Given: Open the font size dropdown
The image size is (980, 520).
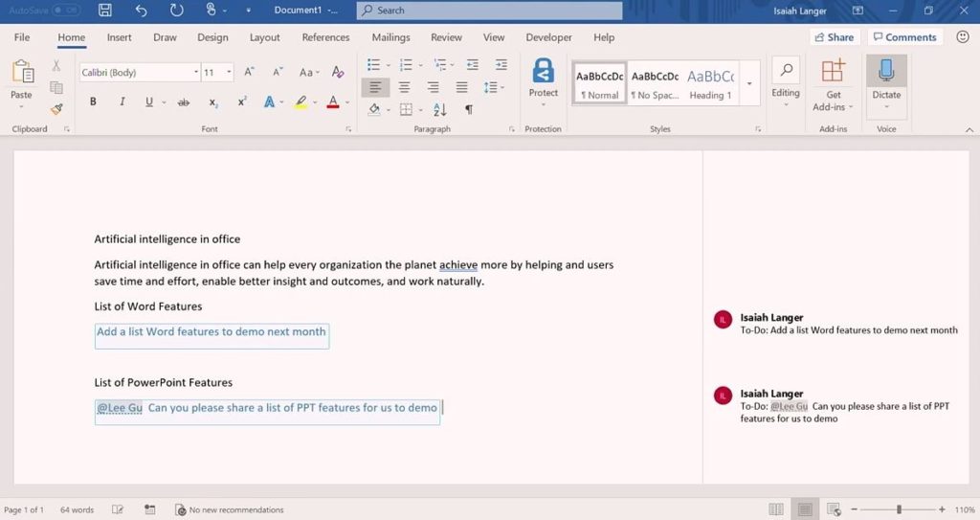Looking at the screenshot, I should (x=229, y=72).
